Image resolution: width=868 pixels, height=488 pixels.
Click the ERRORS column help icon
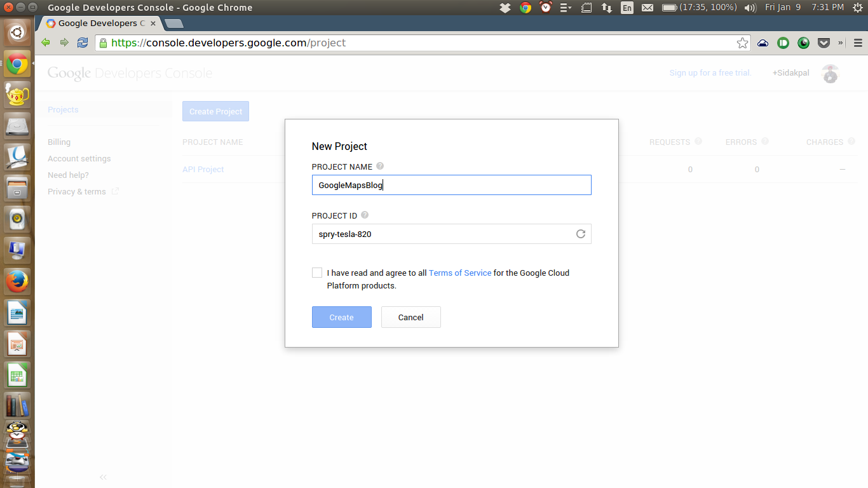(x=765, y=141)
